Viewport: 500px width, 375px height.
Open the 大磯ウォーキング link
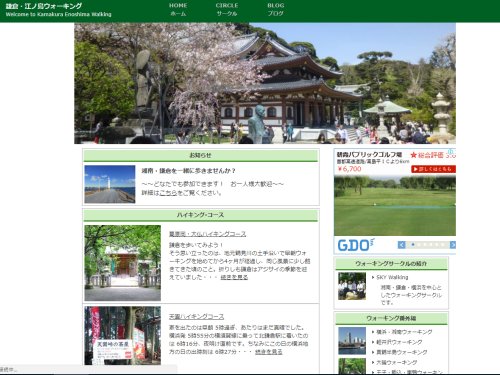[x=396, y=362]
